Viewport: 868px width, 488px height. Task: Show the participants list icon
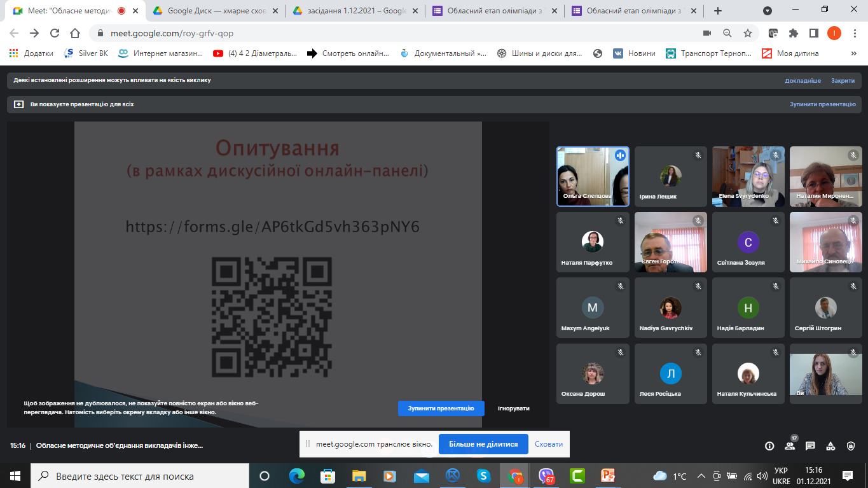pyautogui.click(x=790, y=446)
